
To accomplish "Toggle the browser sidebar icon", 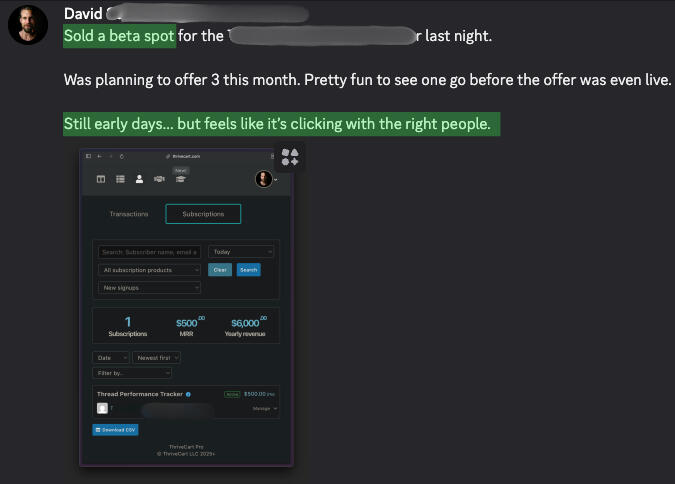I will (x=88, y=157).
